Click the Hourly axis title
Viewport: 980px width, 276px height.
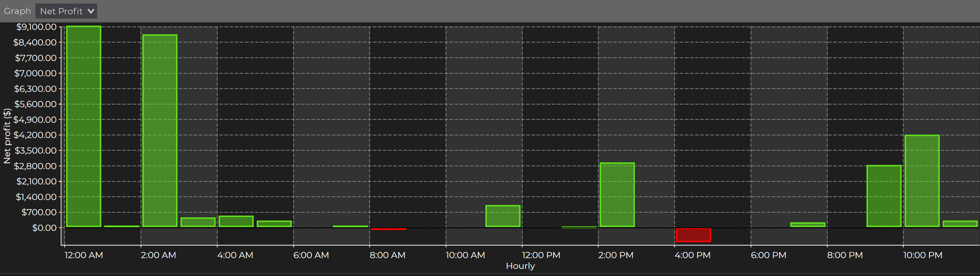click(x=520, y=266)
